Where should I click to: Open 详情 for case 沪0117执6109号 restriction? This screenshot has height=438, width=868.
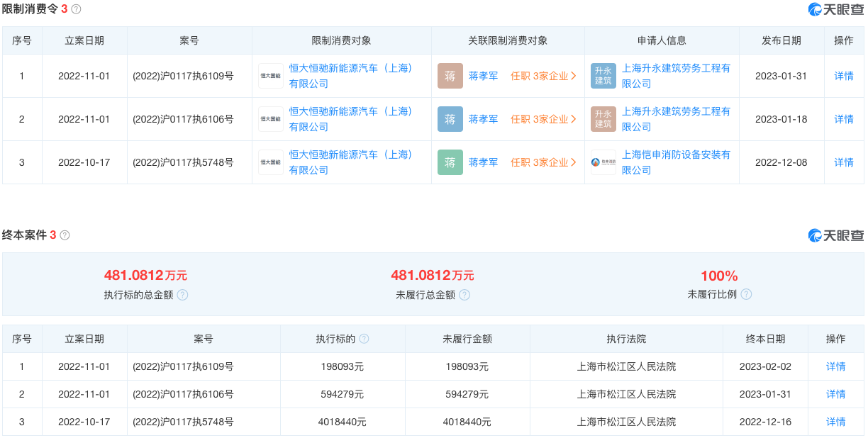coord(843,76)
